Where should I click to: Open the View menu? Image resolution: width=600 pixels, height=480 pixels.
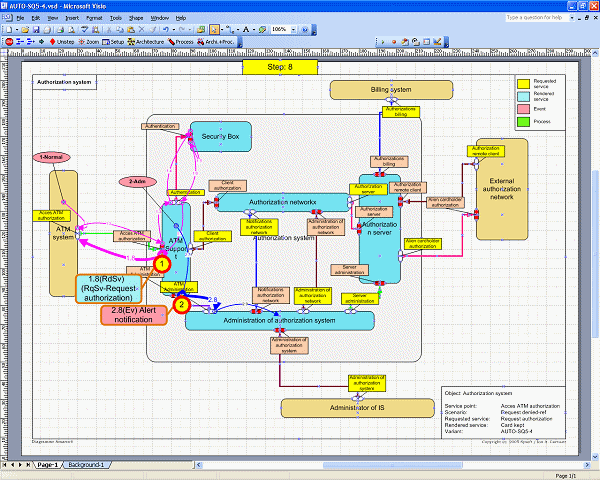[x=52, y=18]
